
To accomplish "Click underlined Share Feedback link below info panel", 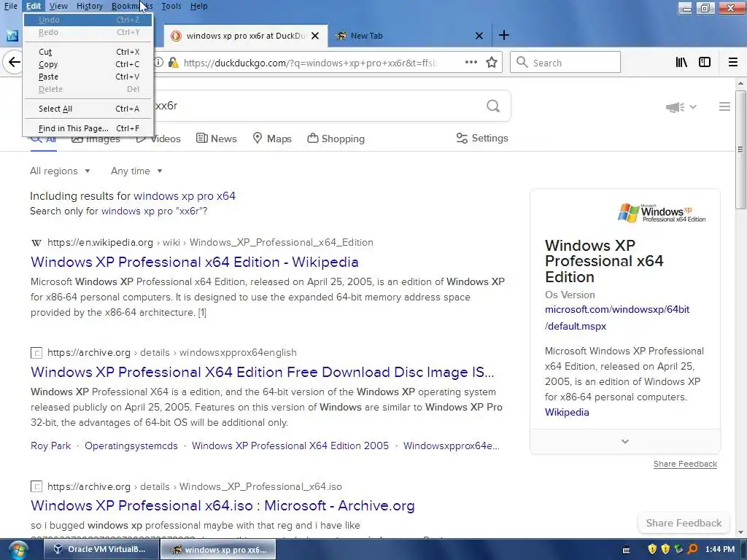I will [685, 464].
